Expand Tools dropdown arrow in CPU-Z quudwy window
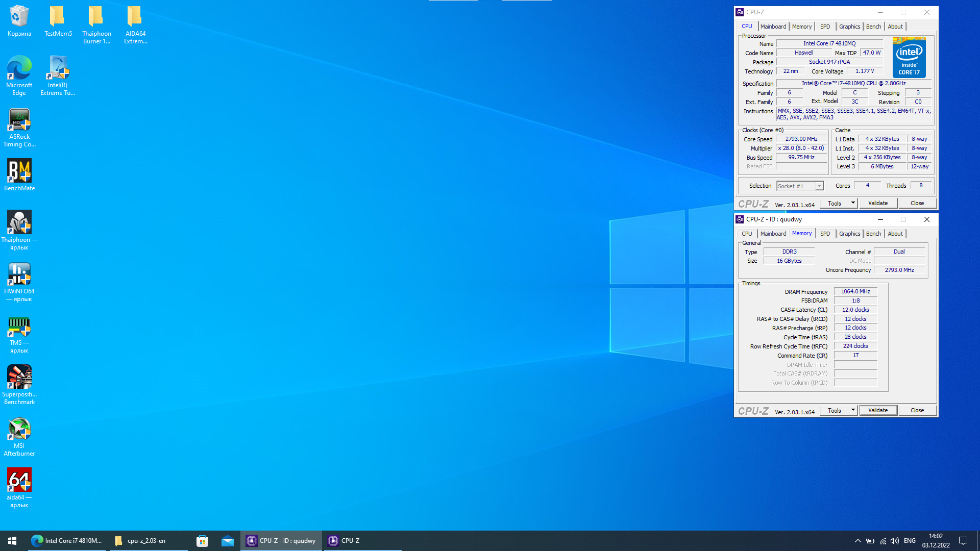Viewport: 980px width, 551px height. (x=853, y=410)
